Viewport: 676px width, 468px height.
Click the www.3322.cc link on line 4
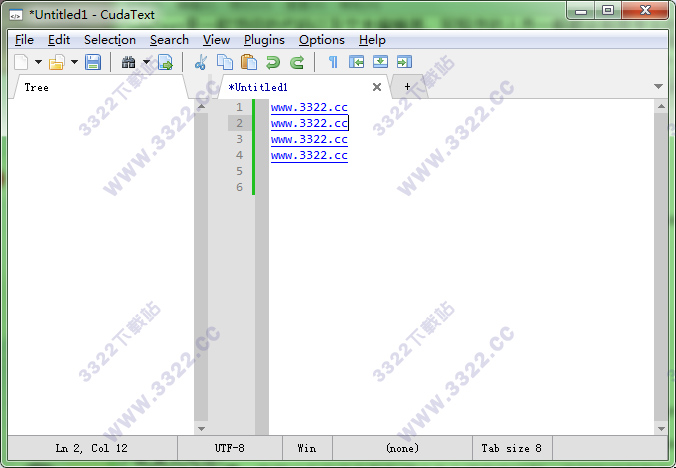coord(309,155)
